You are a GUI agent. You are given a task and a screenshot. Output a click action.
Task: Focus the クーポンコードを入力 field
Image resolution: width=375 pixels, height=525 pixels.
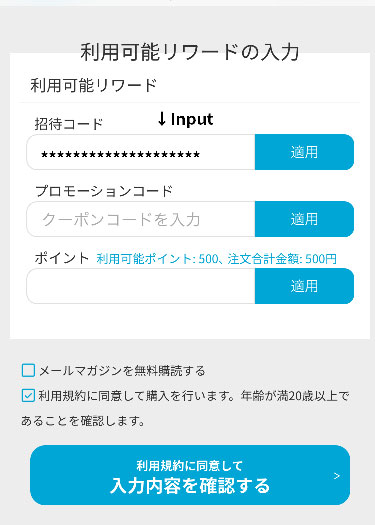[x=141, y=219]
